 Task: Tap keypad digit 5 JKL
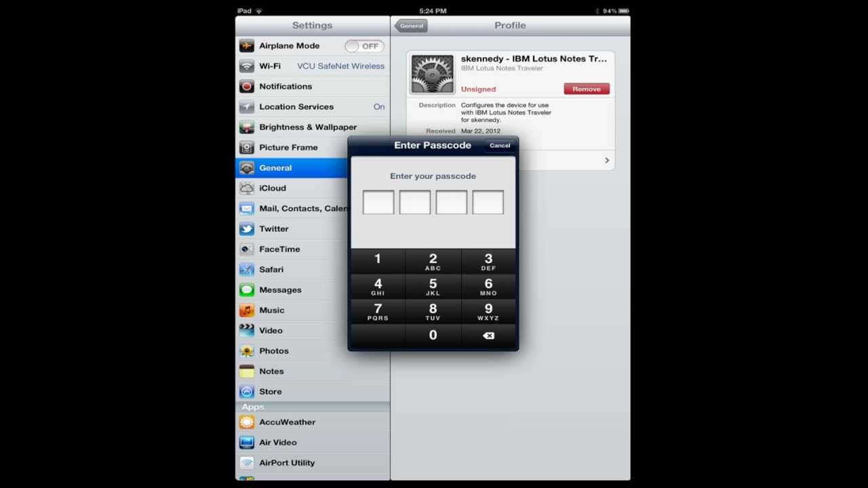(x=433, y=287)
